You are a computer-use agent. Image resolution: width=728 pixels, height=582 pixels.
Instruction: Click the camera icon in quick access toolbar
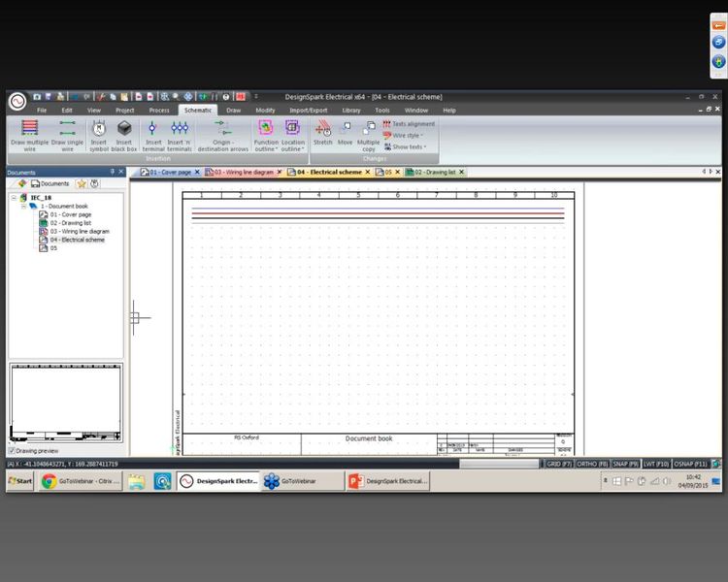pyautogui.click(x=37, y=97)
